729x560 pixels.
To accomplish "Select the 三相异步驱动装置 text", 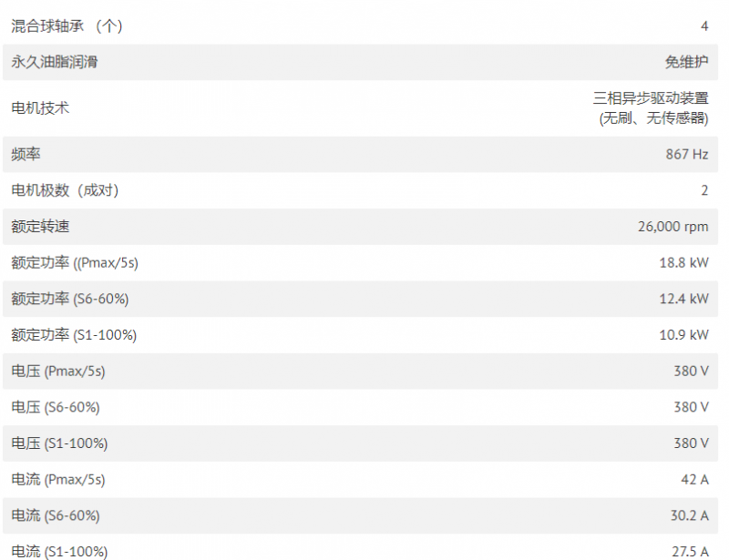I will (x=651, y=98).
